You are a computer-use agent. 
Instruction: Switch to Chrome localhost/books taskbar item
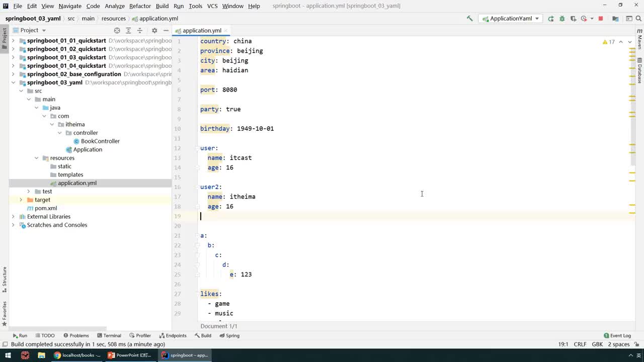77,355
